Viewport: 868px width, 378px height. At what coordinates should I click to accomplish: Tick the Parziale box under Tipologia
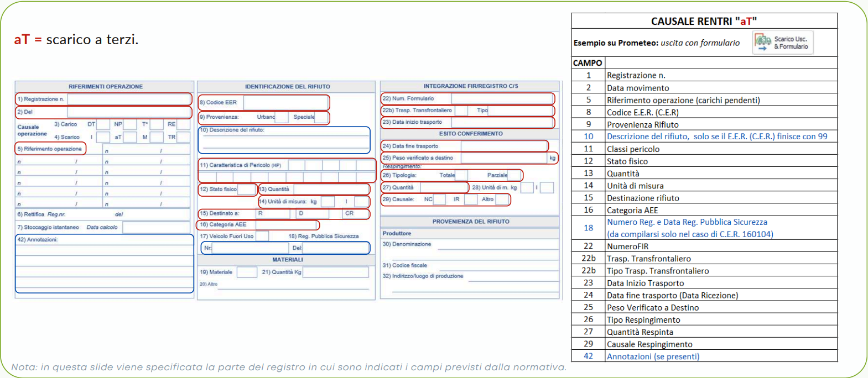click(514, 175)
